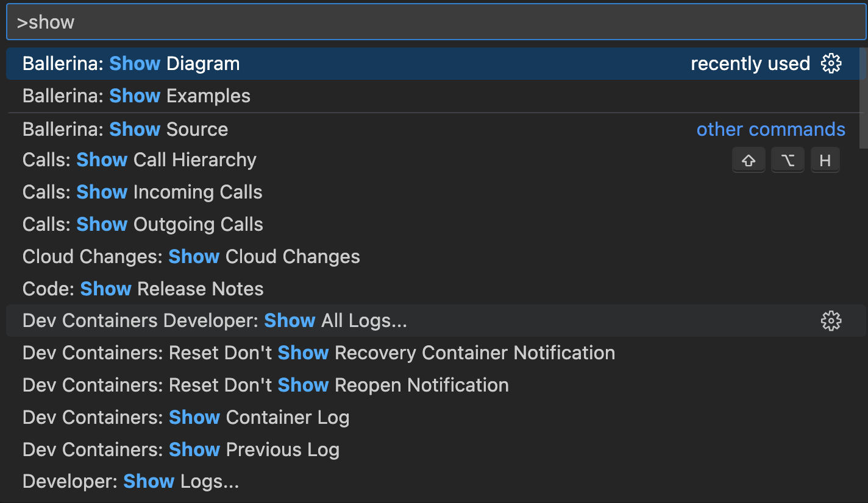Open Cloud Changes: Show Cloud Changes
Image resolution: width=868 pixels, height=503 pixels.
click(x=433, y=256)
